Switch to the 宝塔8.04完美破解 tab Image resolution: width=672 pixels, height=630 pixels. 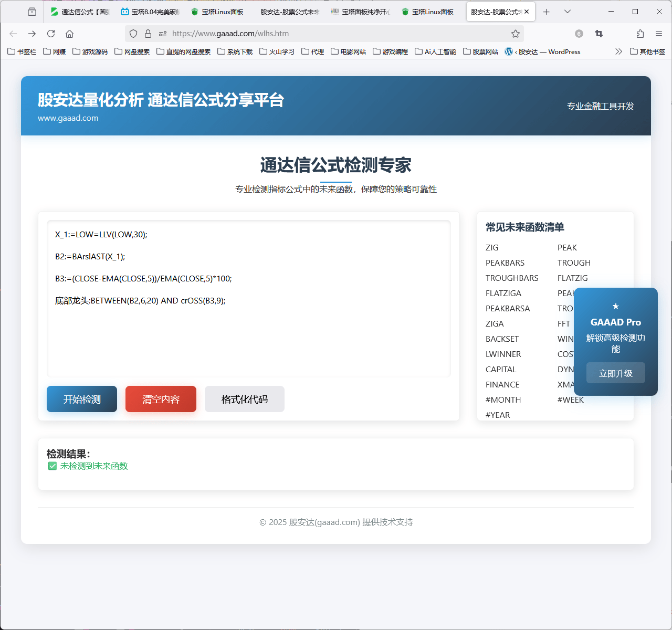pos(150,12)
